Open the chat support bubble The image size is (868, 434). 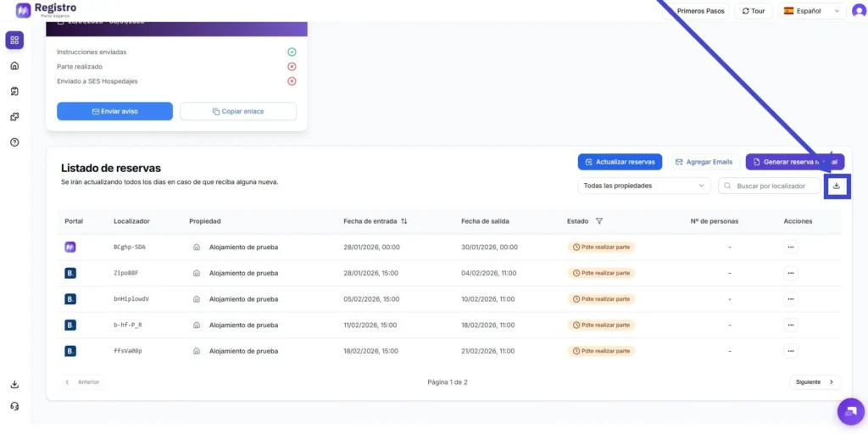(x=850, y=411)
